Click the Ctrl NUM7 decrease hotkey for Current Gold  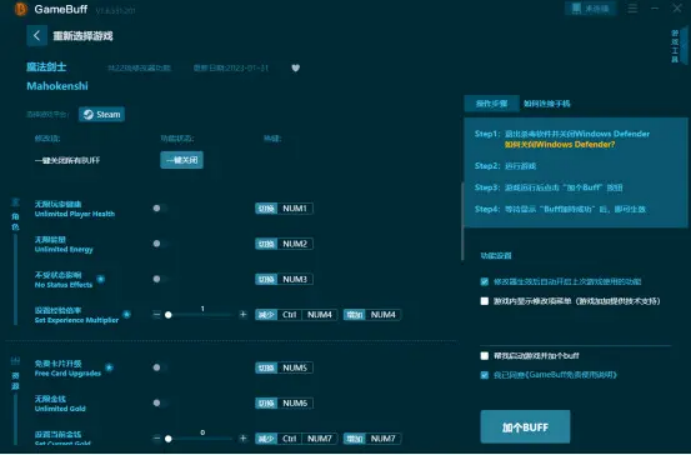(297, 438)
